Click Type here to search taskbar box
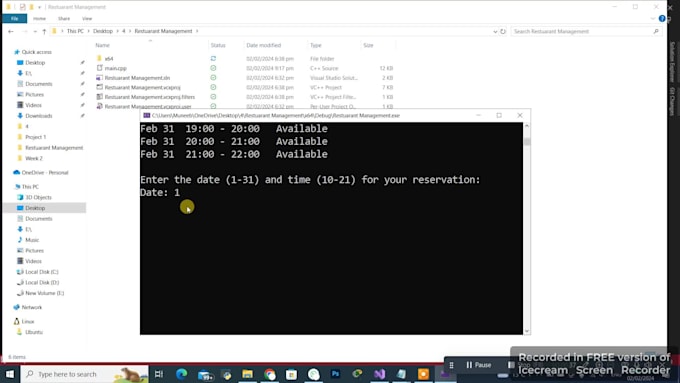Image resolution: width=680 pixels, height=383 pixels. pyautogui.click(x=85, y=374)
